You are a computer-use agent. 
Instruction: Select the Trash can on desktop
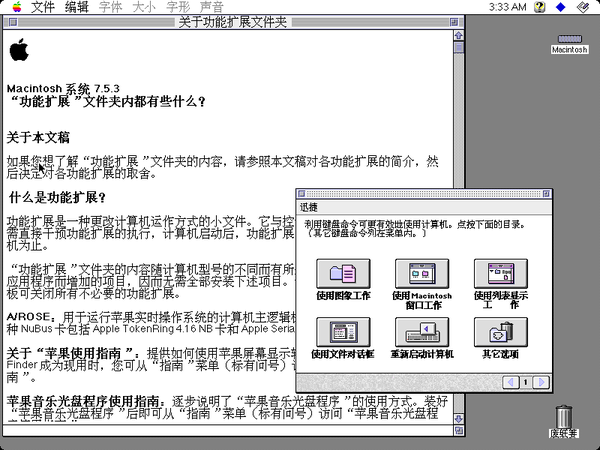564,417
